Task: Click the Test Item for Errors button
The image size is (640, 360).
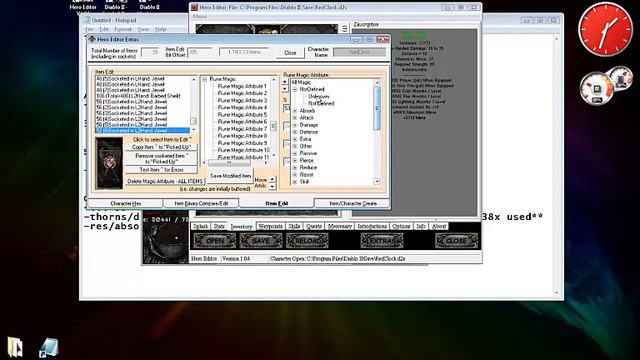Action: (x=162, y=170)
